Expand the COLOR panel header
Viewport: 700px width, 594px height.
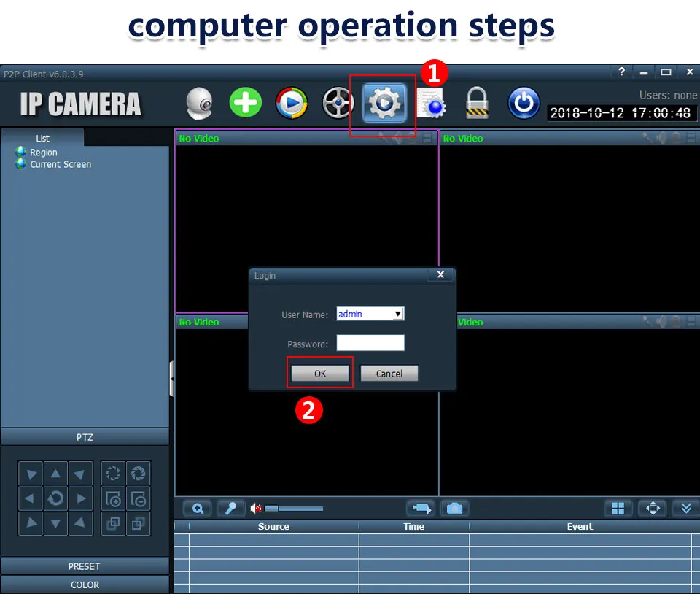pos(85,585)
